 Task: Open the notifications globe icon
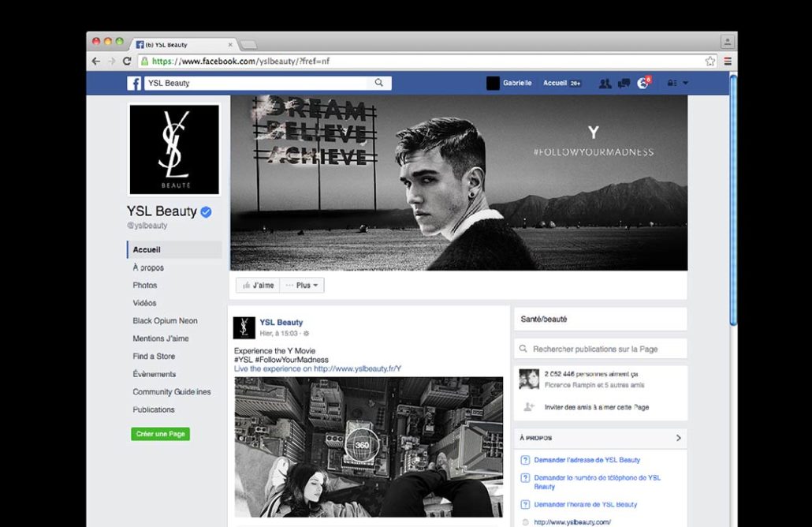[x=643, y=83]
